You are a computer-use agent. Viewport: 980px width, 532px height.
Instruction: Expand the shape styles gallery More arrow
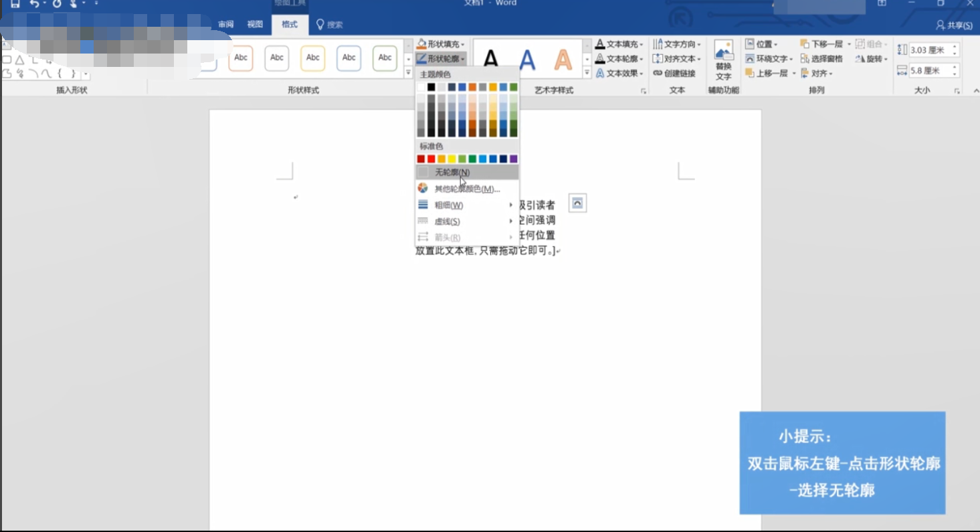tap(409, 72)
